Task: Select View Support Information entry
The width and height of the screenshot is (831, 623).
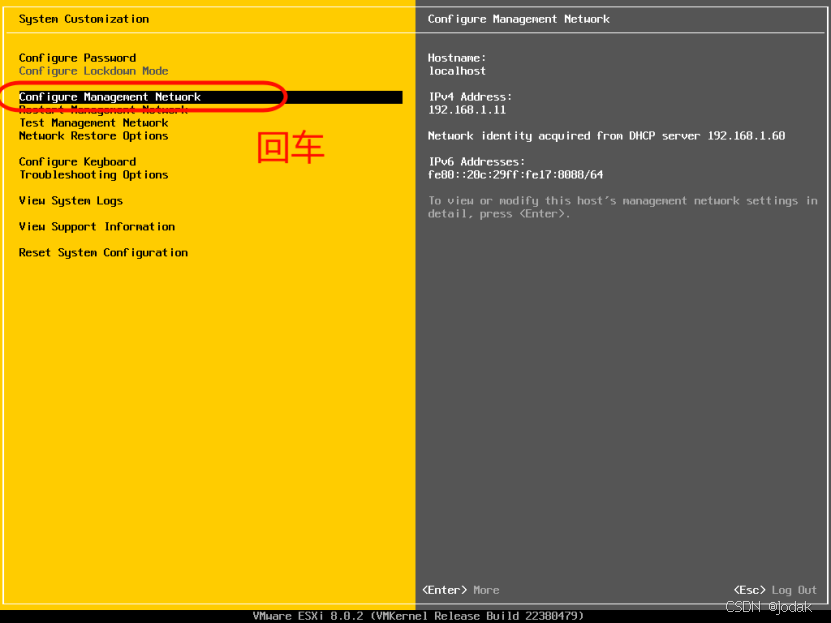Action: (x=96, y=227)
